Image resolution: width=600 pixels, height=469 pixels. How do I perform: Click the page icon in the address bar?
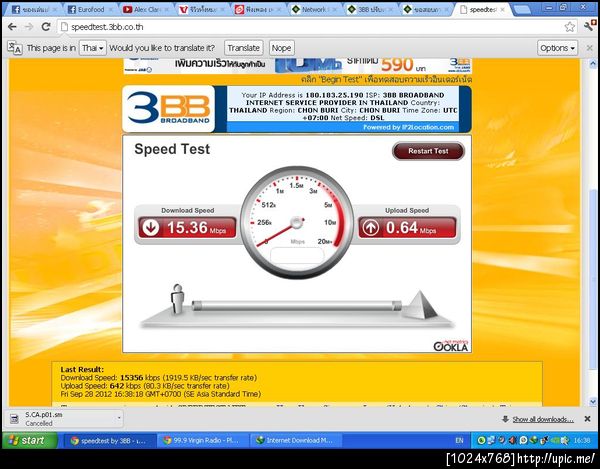click(64, 27)
